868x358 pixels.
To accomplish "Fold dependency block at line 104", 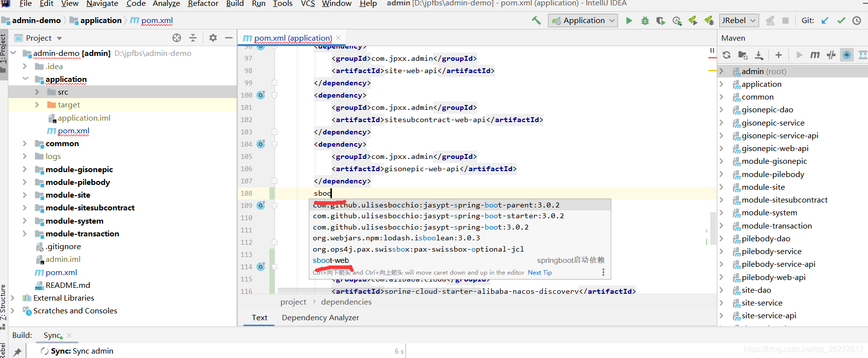I will [274, 144].
